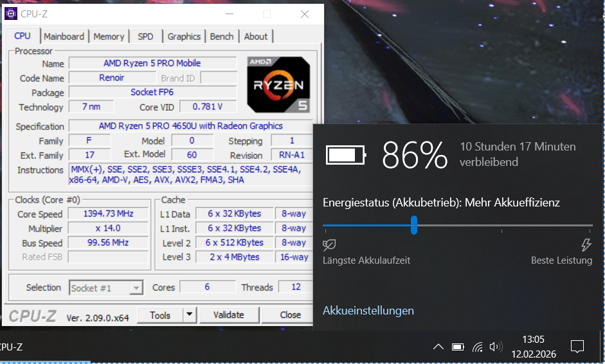Click the Technology value 7 nm
This screenshot has width=605, height=364.
pos(91,107)
